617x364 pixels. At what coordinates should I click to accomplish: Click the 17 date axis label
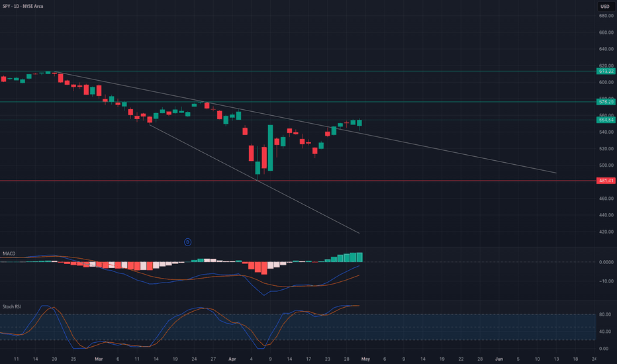pyautogui.click(x=308, y=359)
